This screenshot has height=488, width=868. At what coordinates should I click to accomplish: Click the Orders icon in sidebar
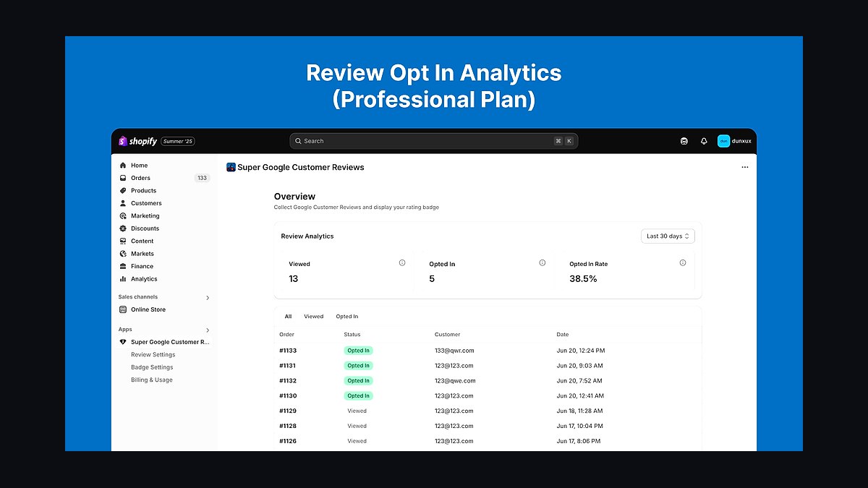123,178
